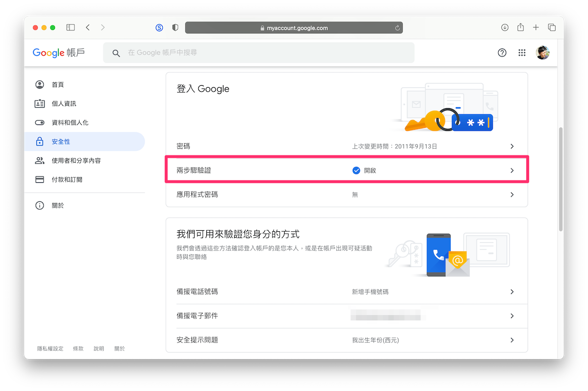The width and height of the screenshot is (588, 391).
Task: Click the 我們可用來驗證您身分的方式 heading
Action: [x=238, y=234]
